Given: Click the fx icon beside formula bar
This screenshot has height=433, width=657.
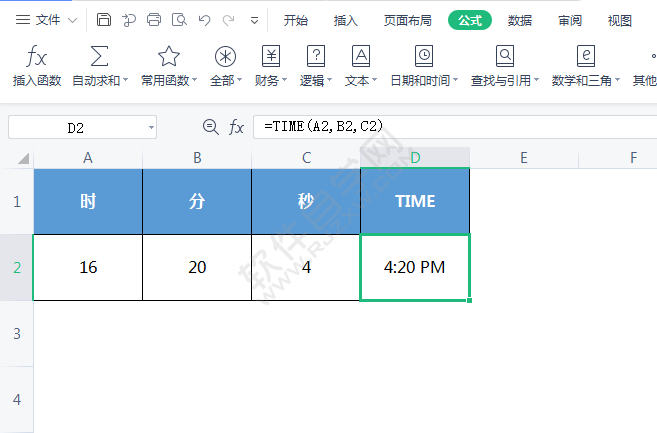Looking at the screenshot, I should point(236,127).
